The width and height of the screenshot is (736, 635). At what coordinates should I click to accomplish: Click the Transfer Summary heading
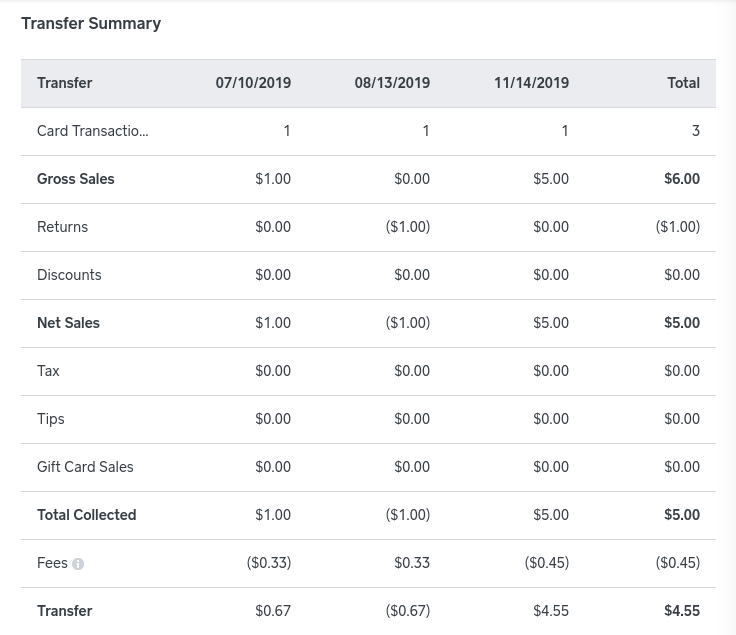(91, 24)
